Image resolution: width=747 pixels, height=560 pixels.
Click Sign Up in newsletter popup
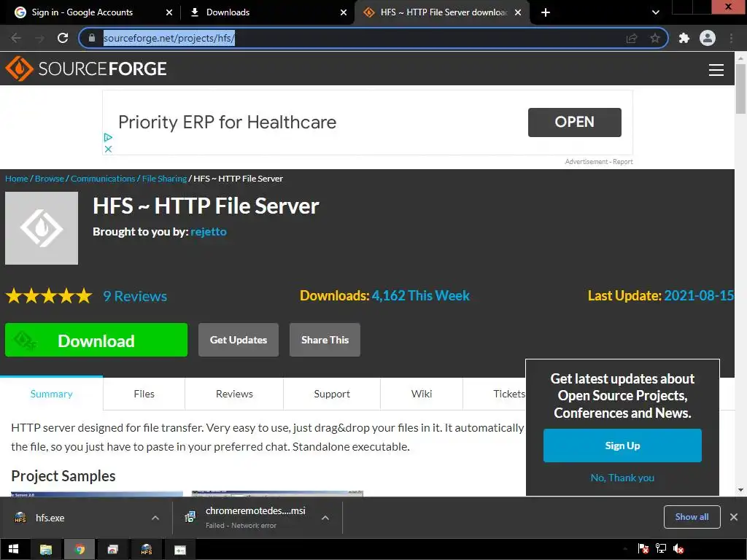[x=622, y=446]
